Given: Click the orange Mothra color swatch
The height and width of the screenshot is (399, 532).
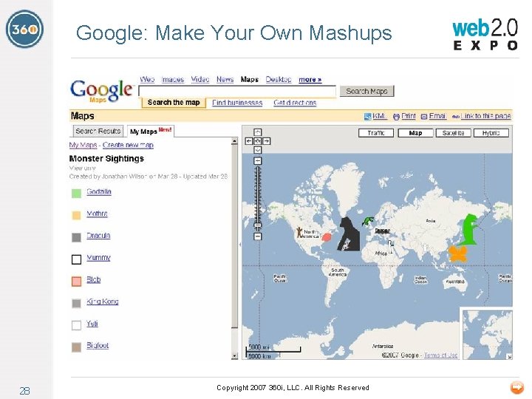Looking at the screenshot, I should 76,216.
